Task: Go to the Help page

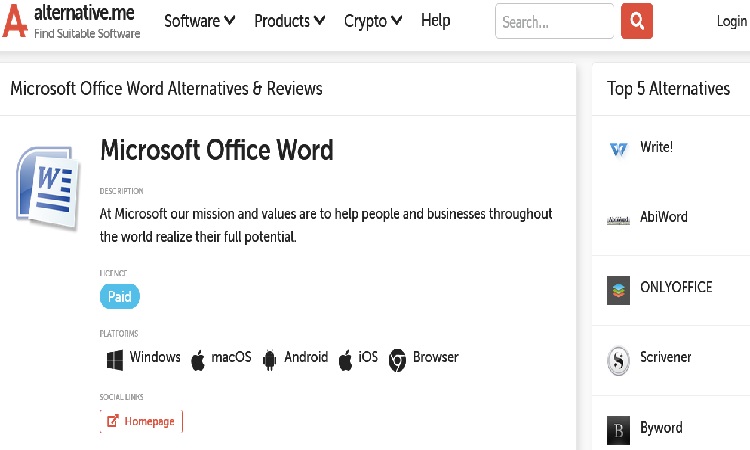Action: pos(435,20)
